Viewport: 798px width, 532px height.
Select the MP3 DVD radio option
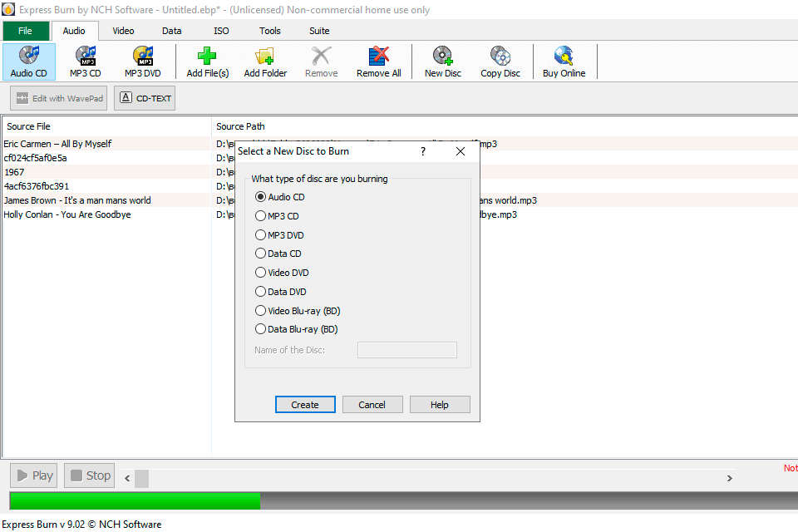(x=261, y=235)
